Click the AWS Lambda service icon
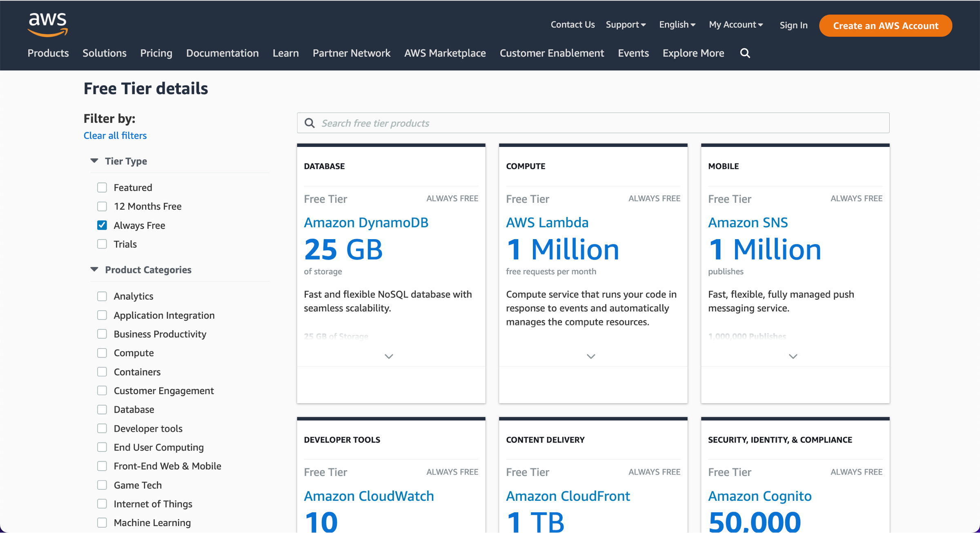 [x=547, y=222]
